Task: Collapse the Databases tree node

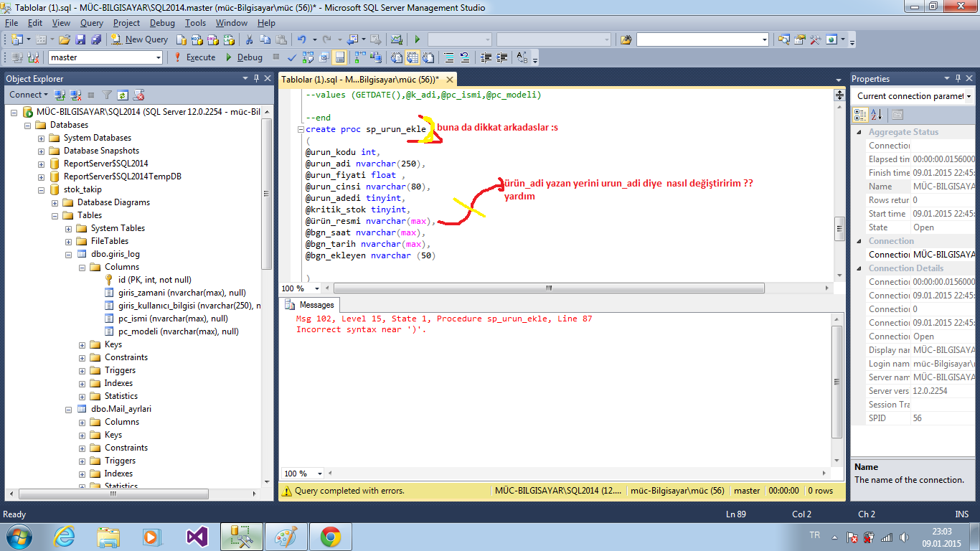Action: tap(27, 125)
